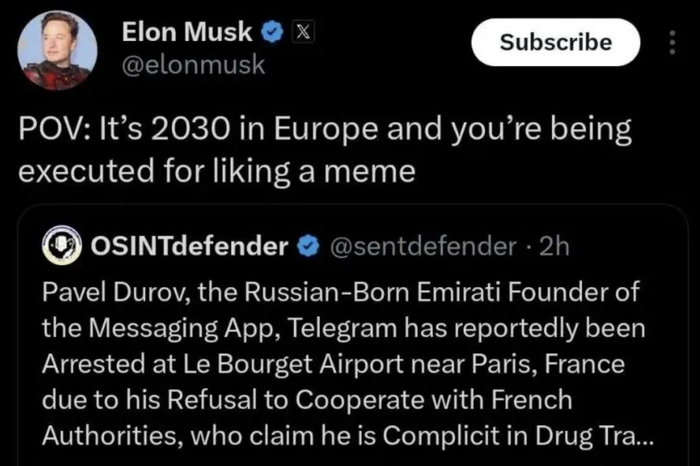700x466 pixels.
Task: Click the "executed for liking a meme" line
Action: pos(218,171)
